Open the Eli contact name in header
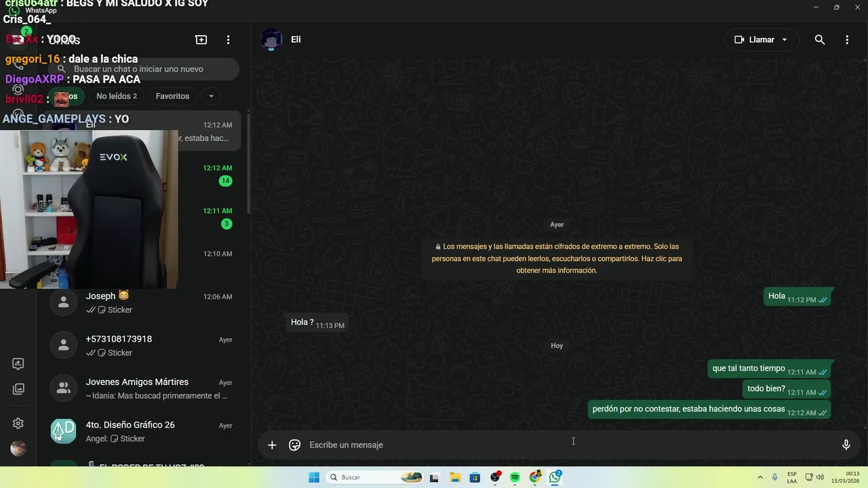The height and width of the screenshot is (488, 868). coord(296,39)
